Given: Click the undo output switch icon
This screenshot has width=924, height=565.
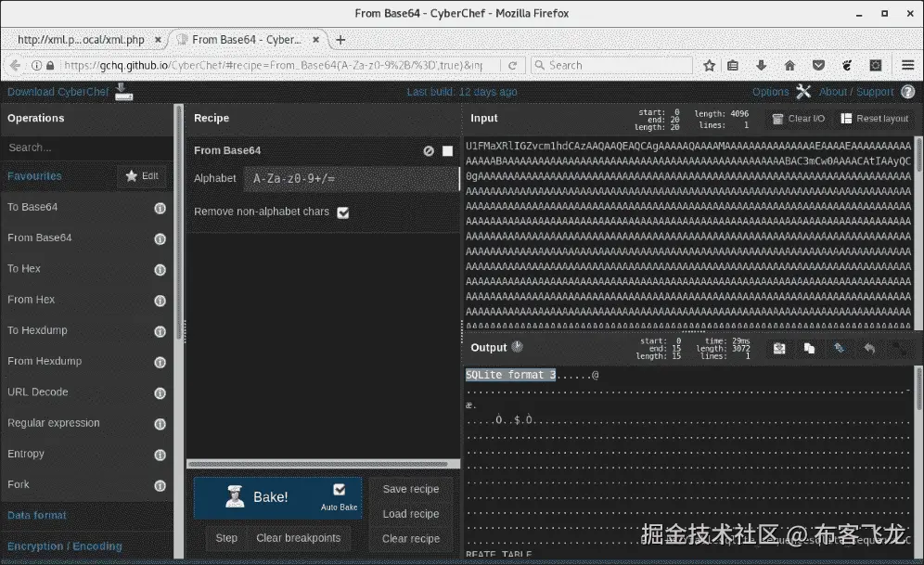Looking at the screenshot, I should 869,348.
